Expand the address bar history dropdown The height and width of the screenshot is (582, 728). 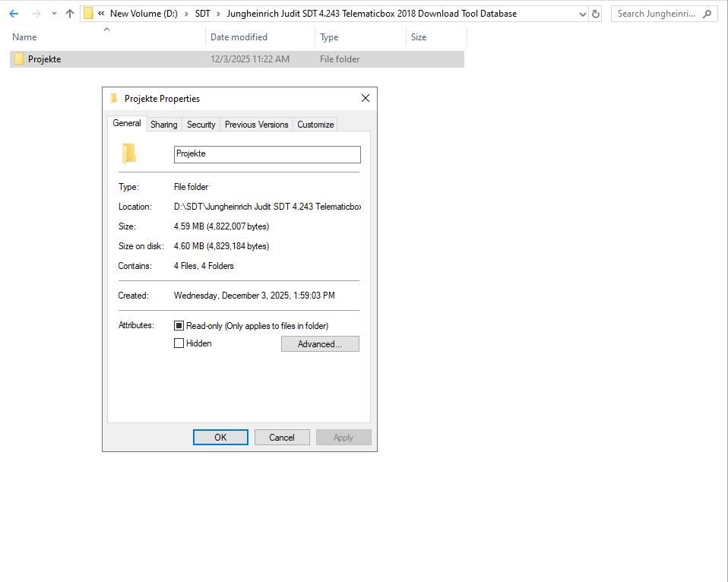point(583,14)
